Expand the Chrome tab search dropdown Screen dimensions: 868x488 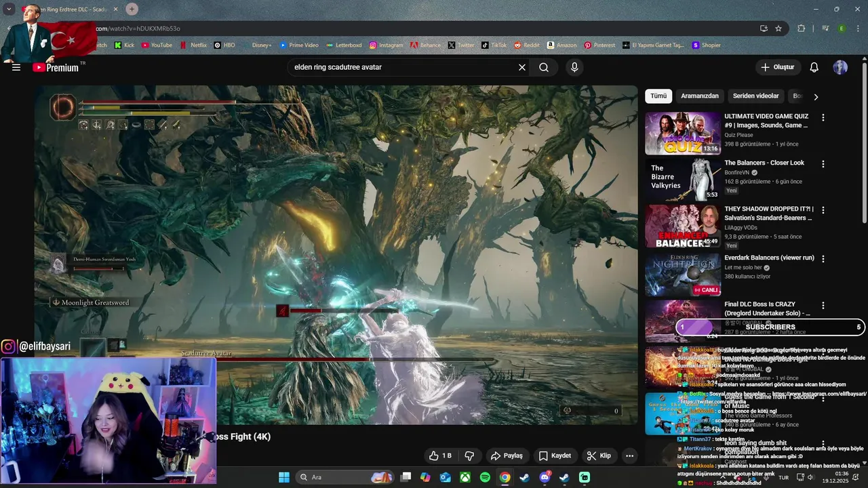pyautogui.click(x=9, y=9)
